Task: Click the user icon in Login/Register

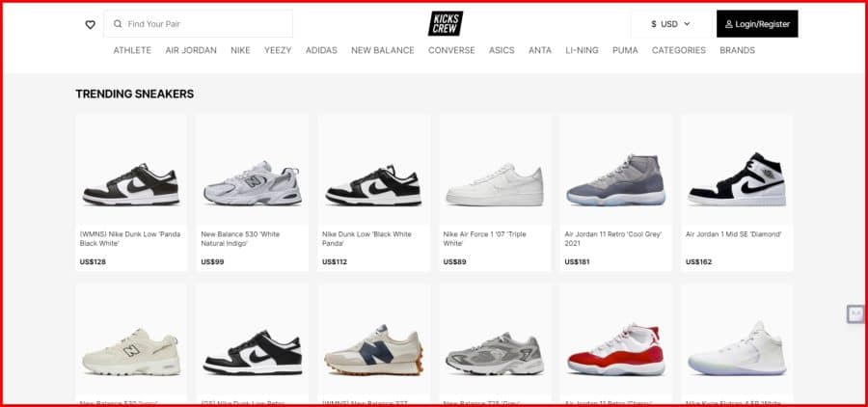Action: [729, 24]
